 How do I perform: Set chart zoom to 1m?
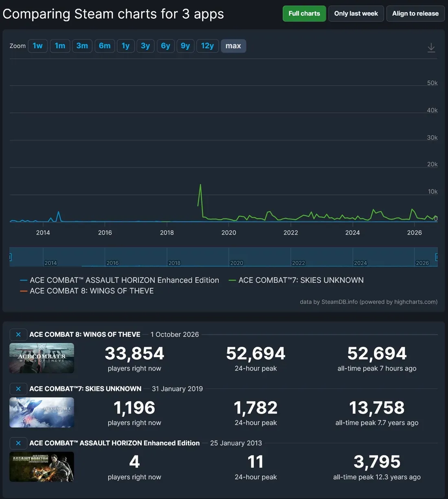(x=60, y=46)
